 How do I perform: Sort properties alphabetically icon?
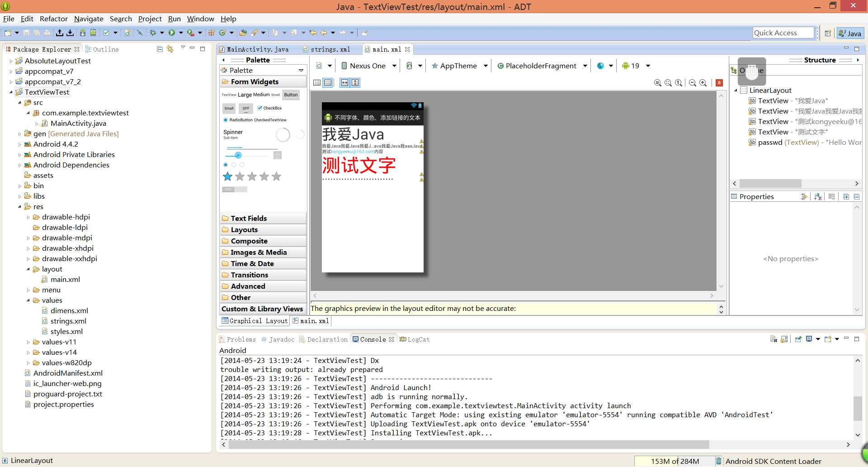click(x=818, y=196)
